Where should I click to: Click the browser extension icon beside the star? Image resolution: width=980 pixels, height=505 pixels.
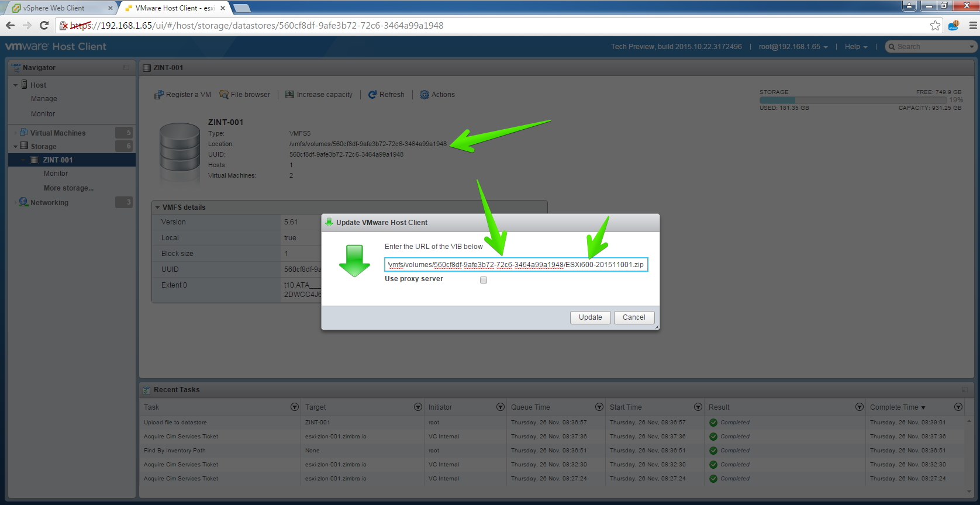pyautogui.click(x=954, y=26)
